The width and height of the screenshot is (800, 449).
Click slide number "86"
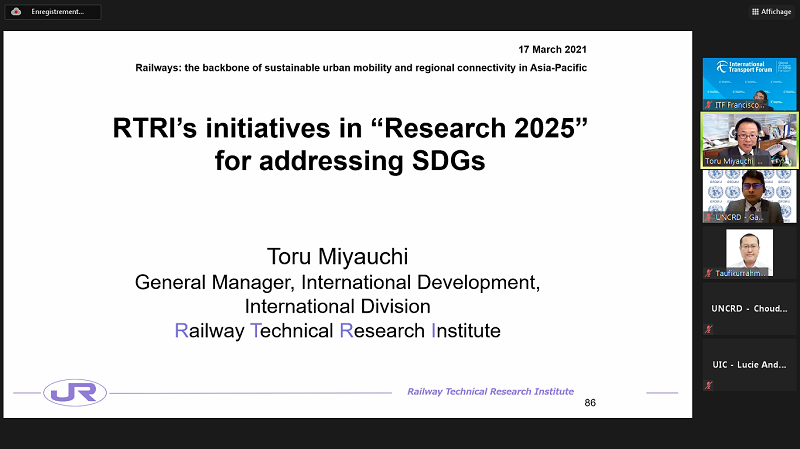click(x=590, y=403)
